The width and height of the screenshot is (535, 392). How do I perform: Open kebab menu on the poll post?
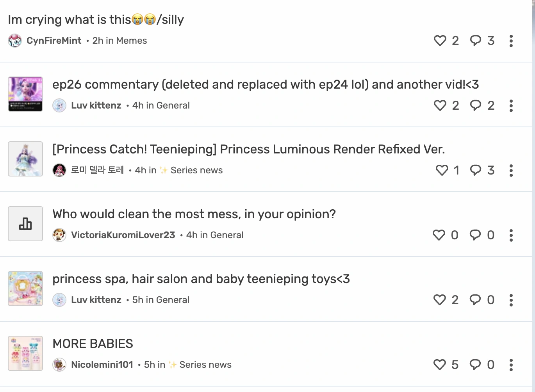(511, 235)
